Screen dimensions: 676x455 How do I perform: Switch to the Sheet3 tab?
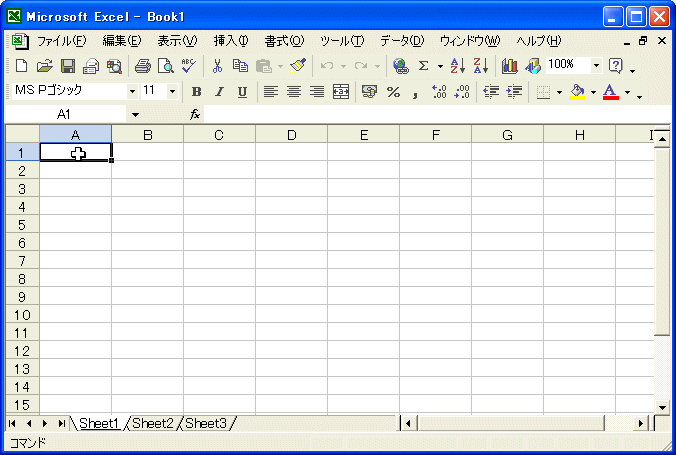[x=206, y=424]
